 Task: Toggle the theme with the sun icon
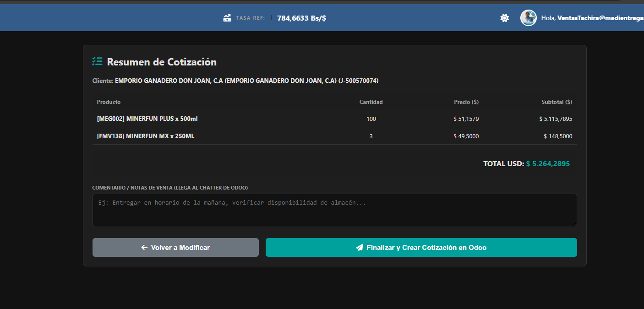tap(504, 18)
